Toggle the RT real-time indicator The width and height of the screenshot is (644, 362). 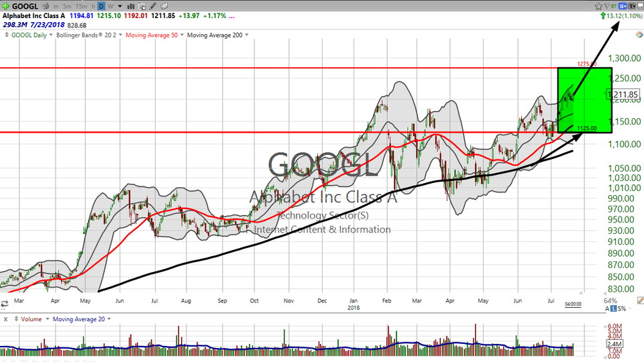pyautogui.click(x=614, y=5)
